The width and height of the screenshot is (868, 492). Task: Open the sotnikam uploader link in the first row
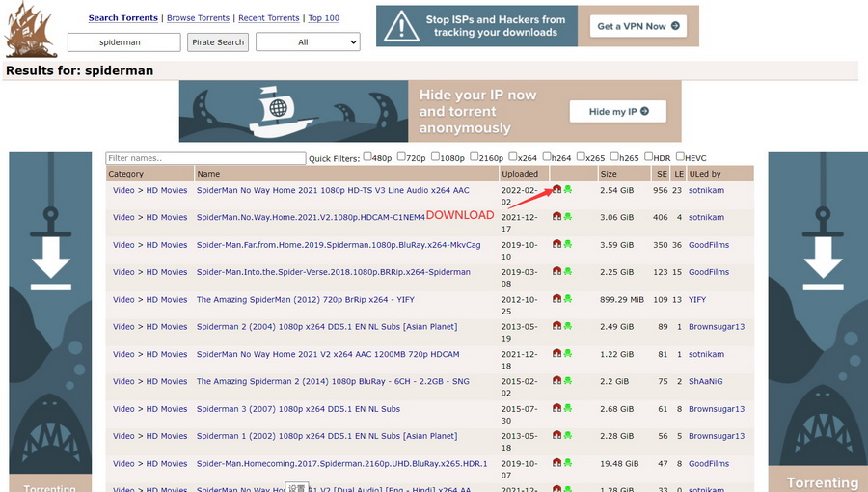pyautogui.click(x=706, y=191)
